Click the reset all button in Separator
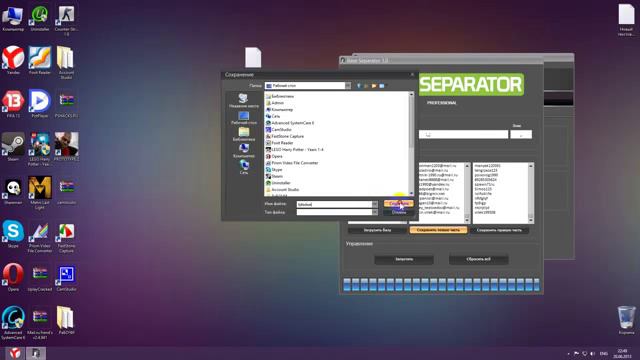Image resolution: width=640 pixels, height=360 pixels. coord(478,259)
